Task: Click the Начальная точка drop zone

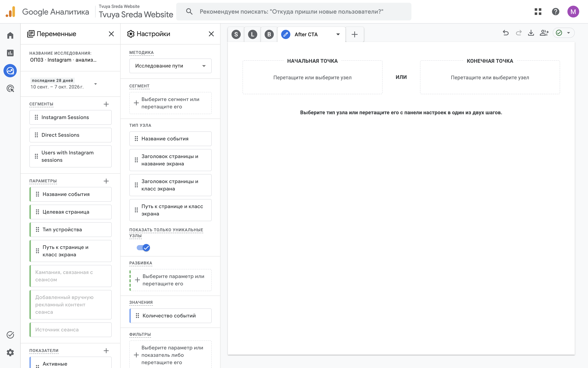Action: [312, 77]
